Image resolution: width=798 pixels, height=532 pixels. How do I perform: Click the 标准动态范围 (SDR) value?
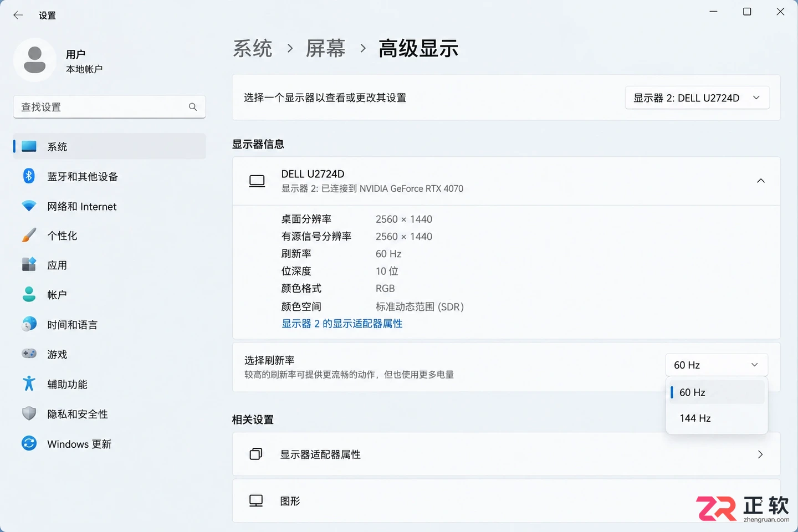tap(420, 306)
